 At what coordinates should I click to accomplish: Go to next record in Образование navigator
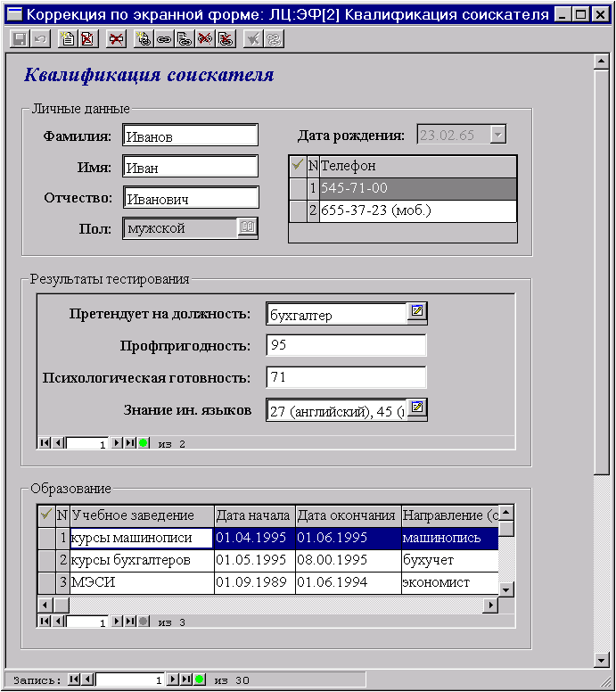117,622
